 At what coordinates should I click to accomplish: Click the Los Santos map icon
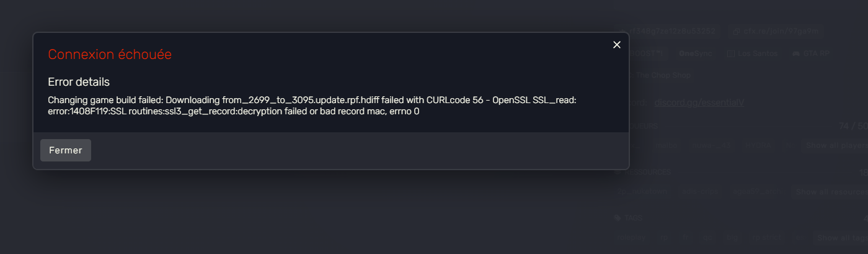coord(731,53)
